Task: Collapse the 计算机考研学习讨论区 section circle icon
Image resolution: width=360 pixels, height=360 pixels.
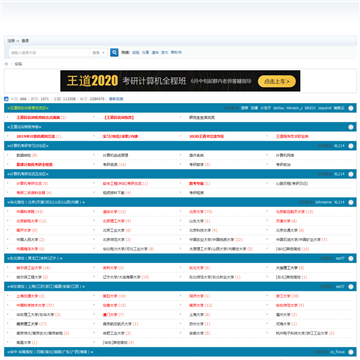Action: [351, 146]
